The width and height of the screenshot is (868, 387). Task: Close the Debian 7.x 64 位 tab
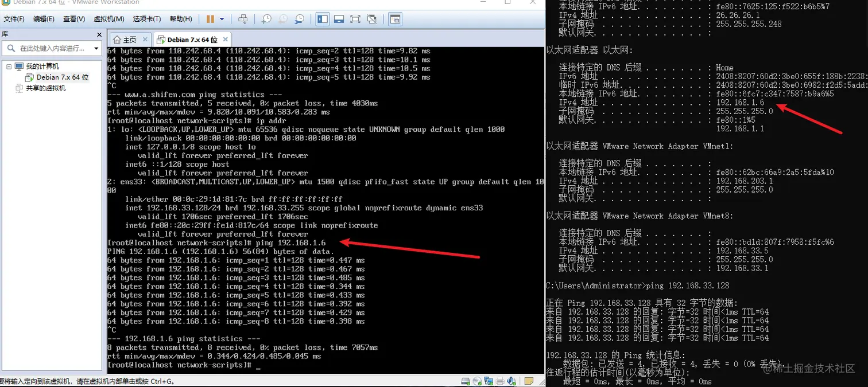pyautogui.click(x=226, y=40)
